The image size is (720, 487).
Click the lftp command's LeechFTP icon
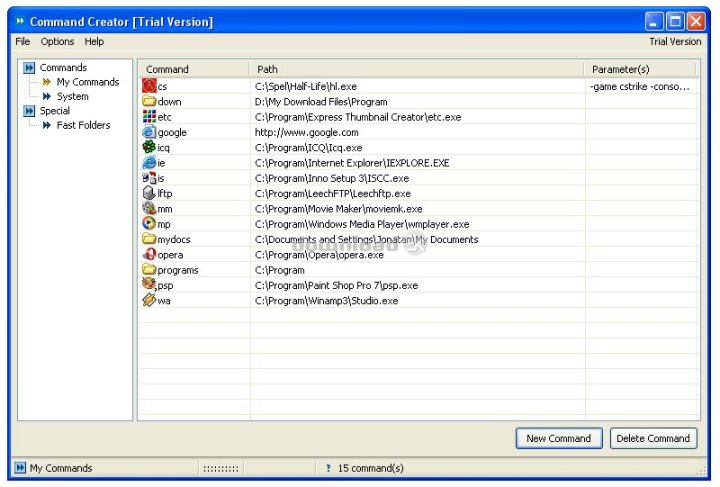click(x=149, y=193)
